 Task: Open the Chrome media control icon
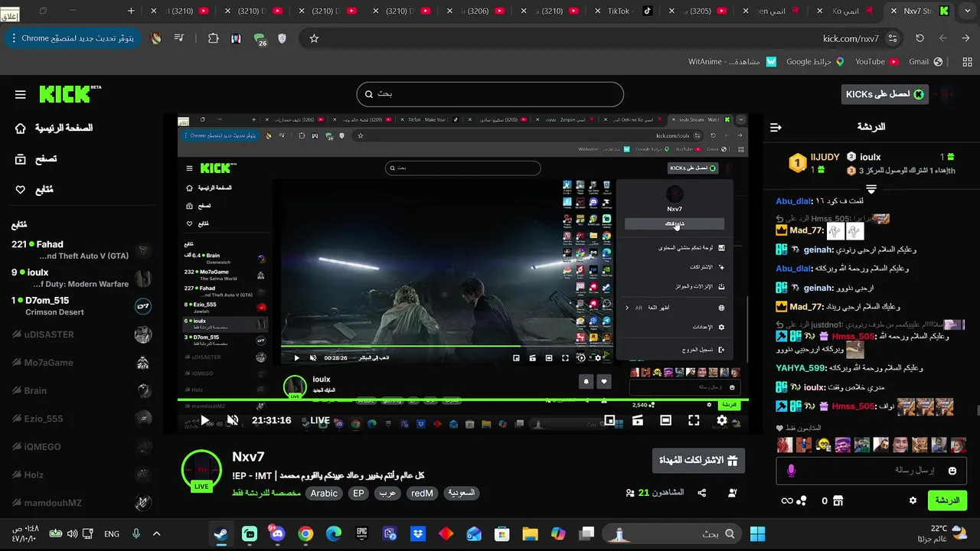tap(178, 38)
